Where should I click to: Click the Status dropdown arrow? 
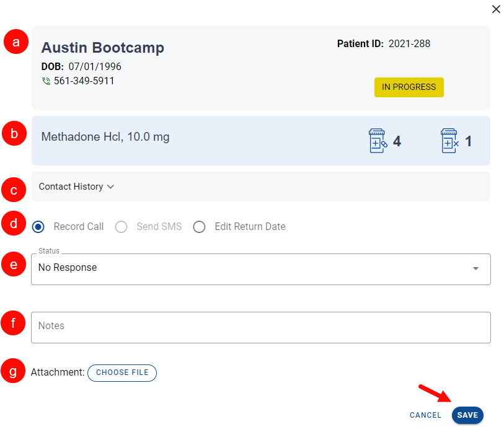click(x=475, y=269)
